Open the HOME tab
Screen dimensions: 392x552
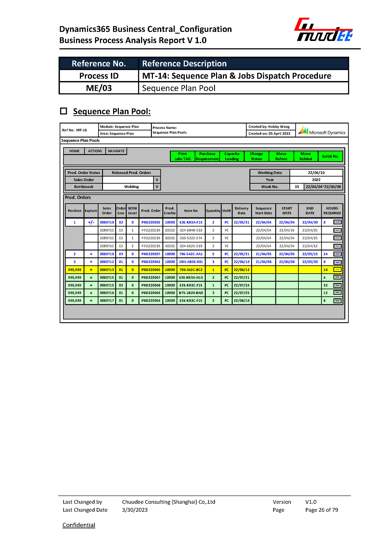(x=74, y=151)
